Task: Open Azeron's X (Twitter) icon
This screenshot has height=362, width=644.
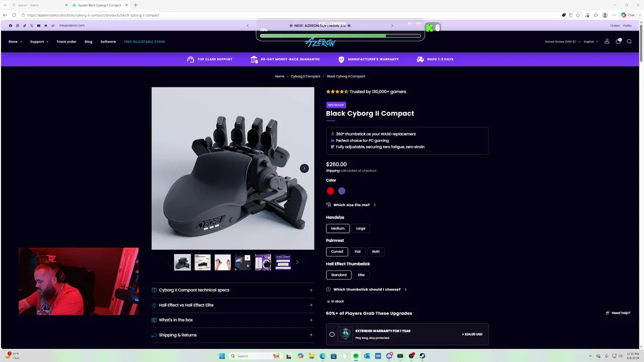Action: (31, 26)
